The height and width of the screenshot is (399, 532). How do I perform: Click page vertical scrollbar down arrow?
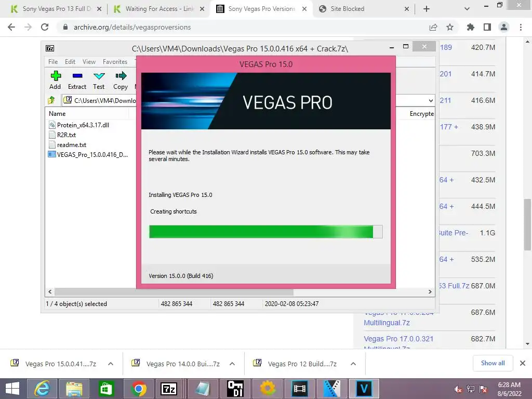[x=527, y=344]
